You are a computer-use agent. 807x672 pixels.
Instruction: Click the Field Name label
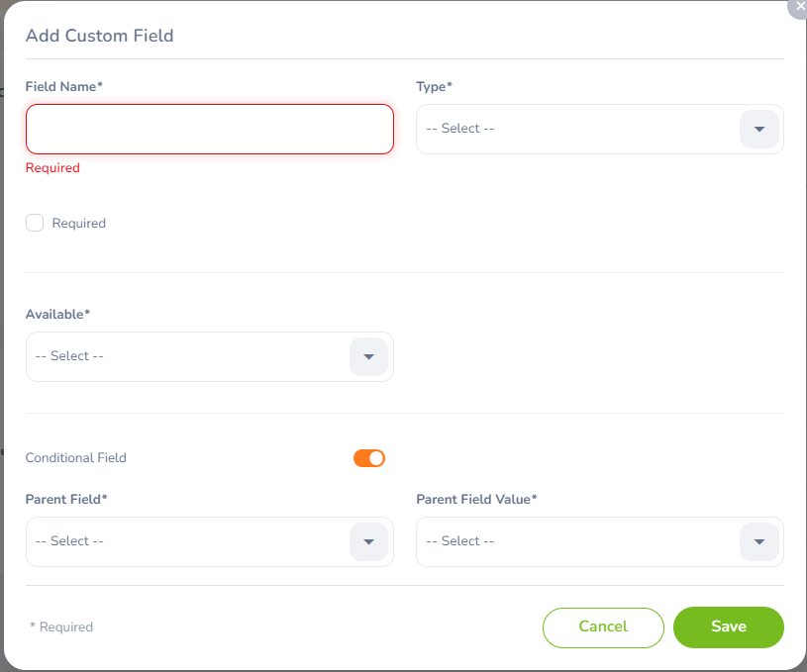pos(64,87)
